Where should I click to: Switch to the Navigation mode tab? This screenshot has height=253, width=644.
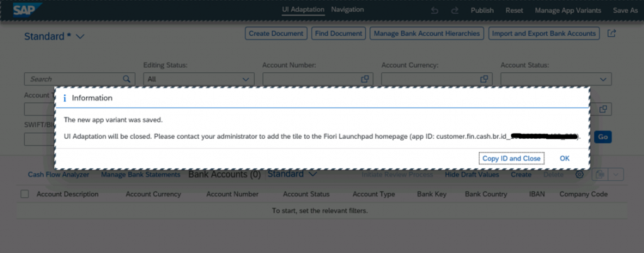pos(347,9)
